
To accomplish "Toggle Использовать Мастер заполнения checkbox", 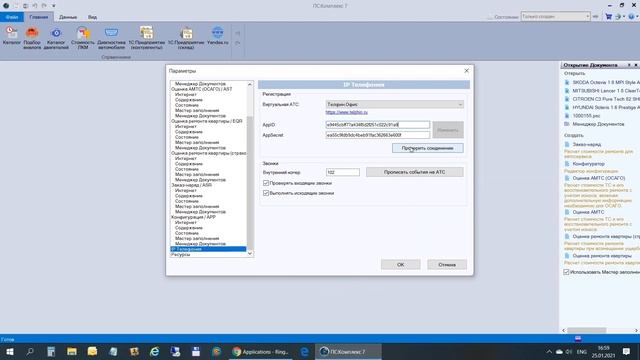I will 567,272.
